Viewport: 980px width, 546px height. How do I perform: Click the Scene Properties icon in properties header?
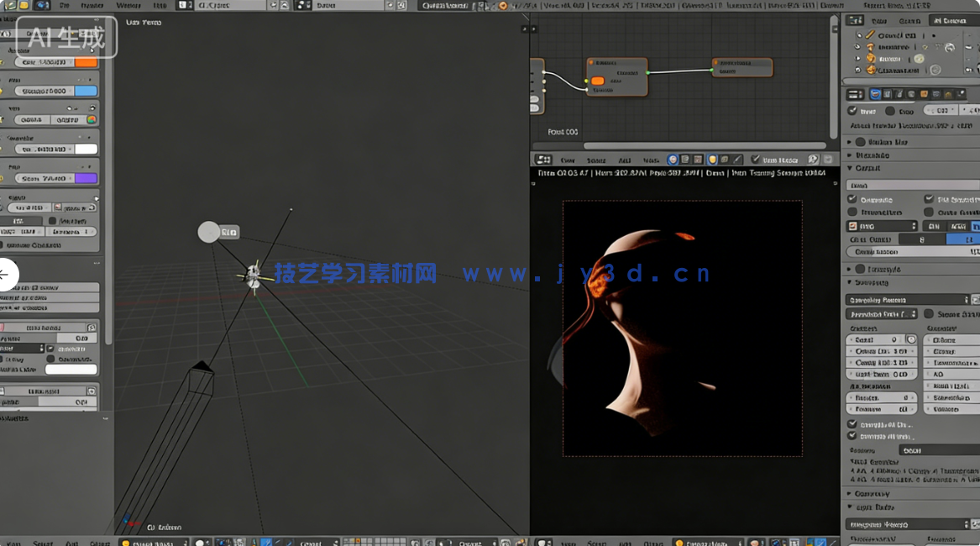tap(912, 94)
